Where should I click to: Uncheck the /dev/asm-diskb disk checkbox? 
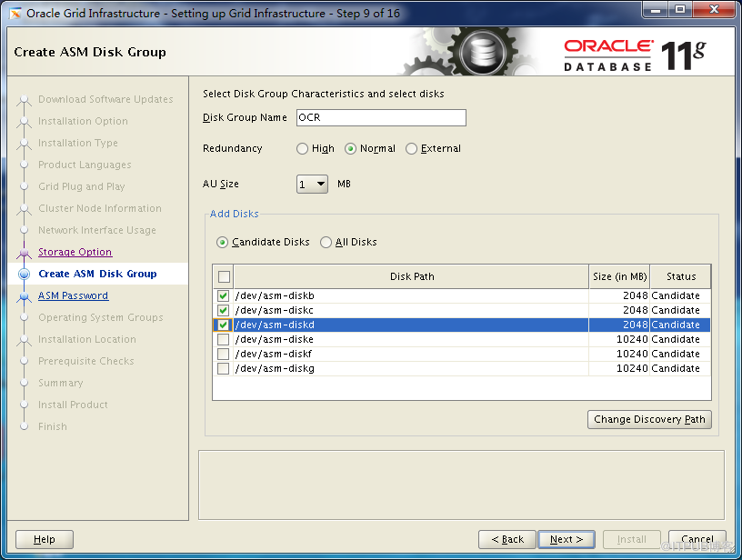point(223,295)
